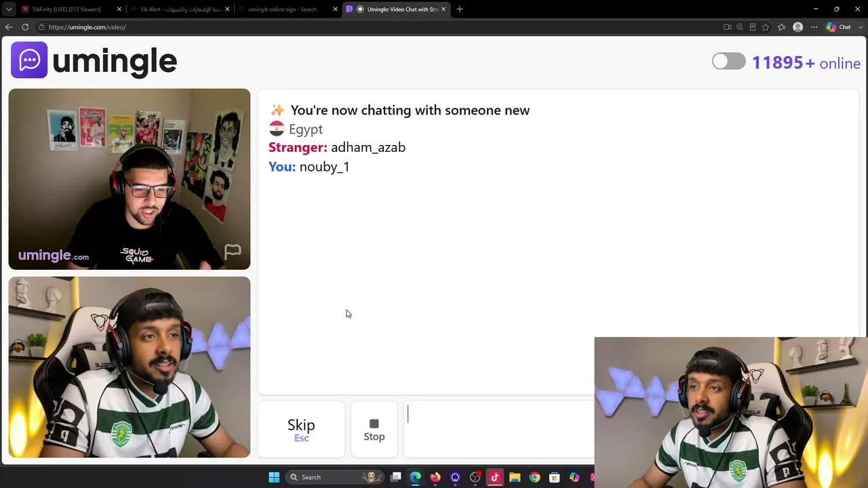Image resolution: width=868 pixels, height=488 pixels.
Task: Stop the current chat
Action: (x=374, y=429)
